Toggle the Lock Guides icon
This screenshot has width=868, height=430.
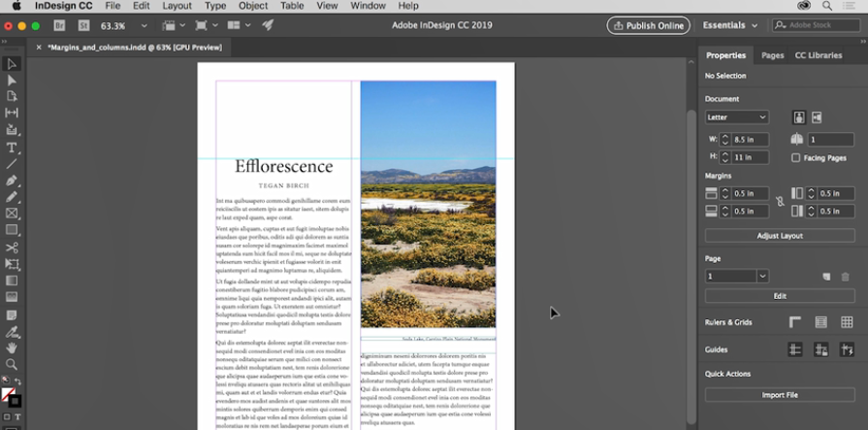pyautogui.click(x=820, y=349)
